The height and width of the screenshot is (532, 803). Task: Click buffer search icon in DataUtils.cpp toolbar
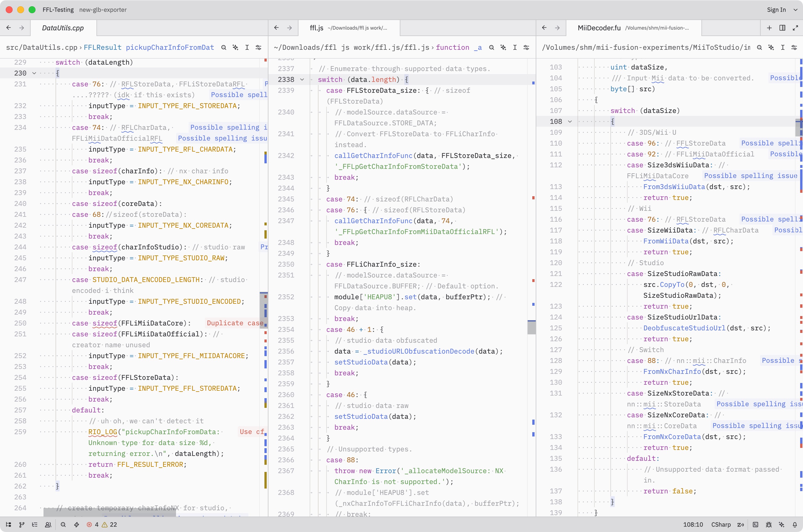[x=224, y=47]
